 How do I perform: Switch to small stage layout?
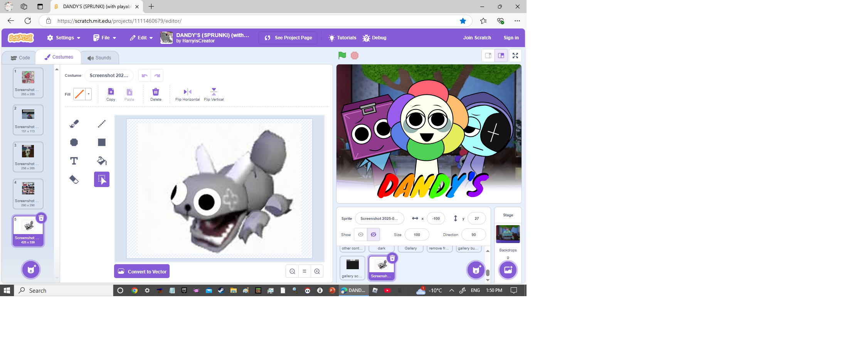488,56
